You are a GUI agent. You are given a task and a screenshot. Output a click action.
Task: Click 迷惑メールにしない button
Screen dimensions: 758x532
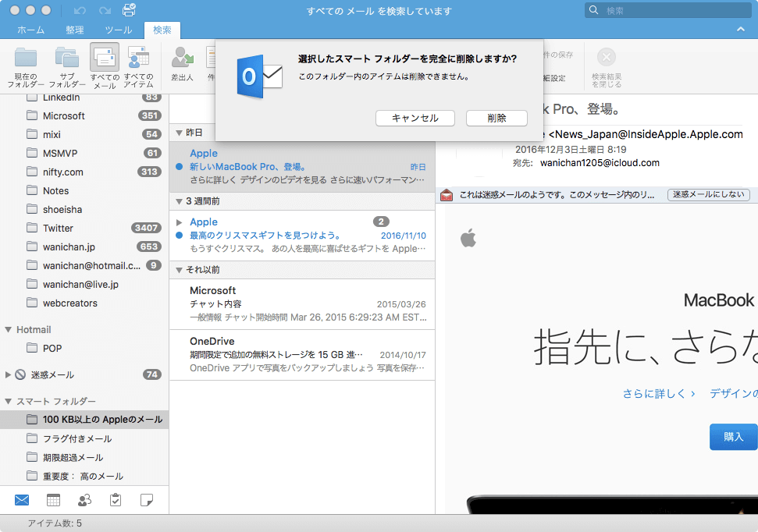click(709, 194)
